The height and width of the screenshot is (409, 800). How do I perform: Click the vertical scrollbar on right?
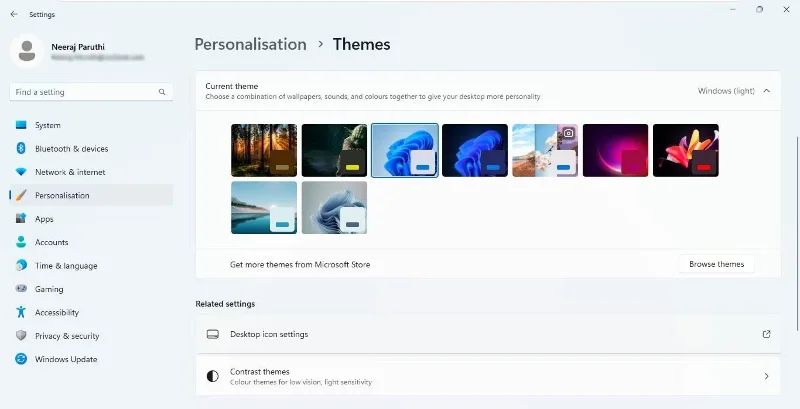click(x=797, y=235)
